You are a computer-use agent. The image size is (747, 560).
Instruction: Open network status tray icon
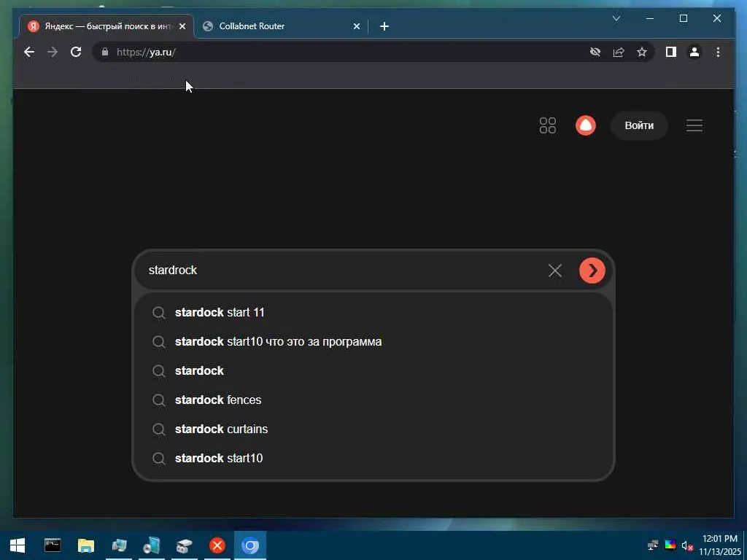tap(653, 545)
